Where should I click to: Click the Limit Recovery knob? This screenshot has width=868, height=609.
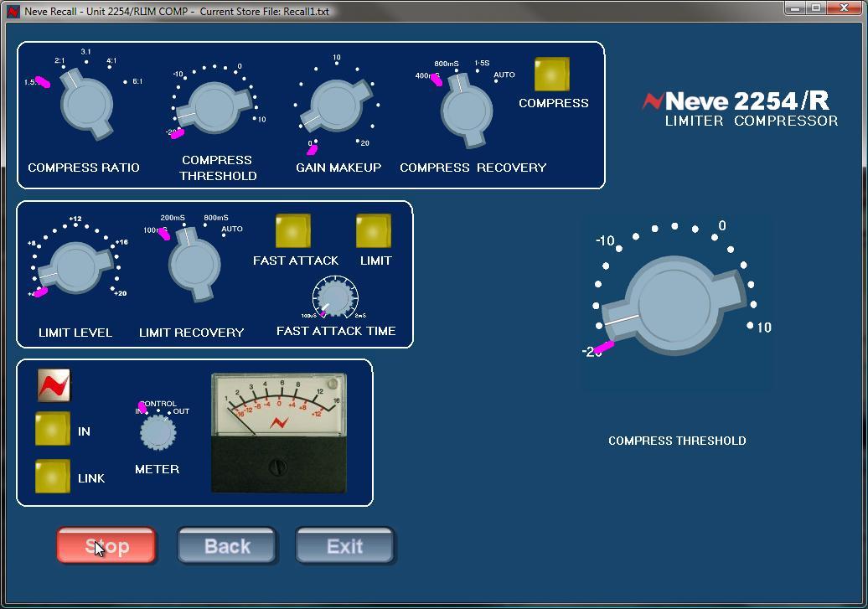click(194, 264)
